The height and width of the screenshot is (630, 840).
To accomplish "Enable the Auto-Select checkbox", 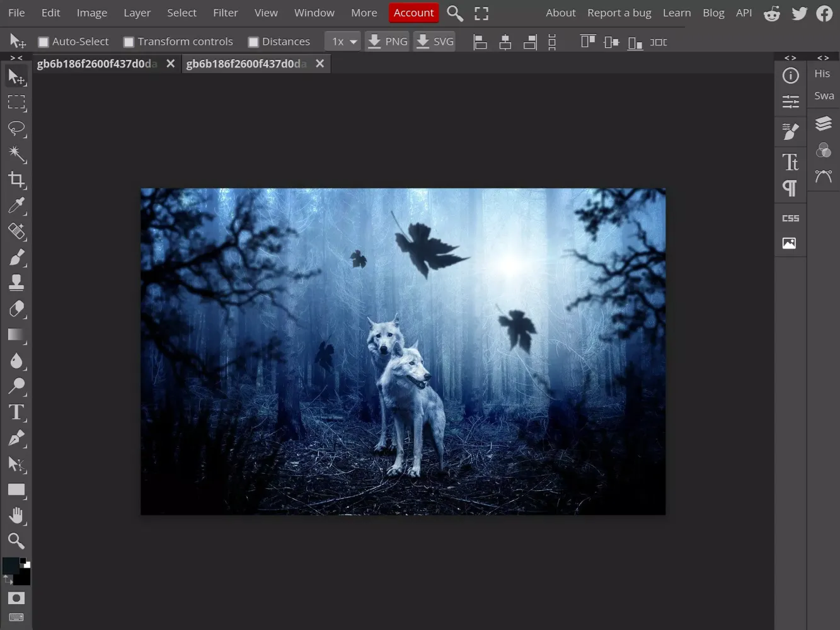I will (43, 42).
